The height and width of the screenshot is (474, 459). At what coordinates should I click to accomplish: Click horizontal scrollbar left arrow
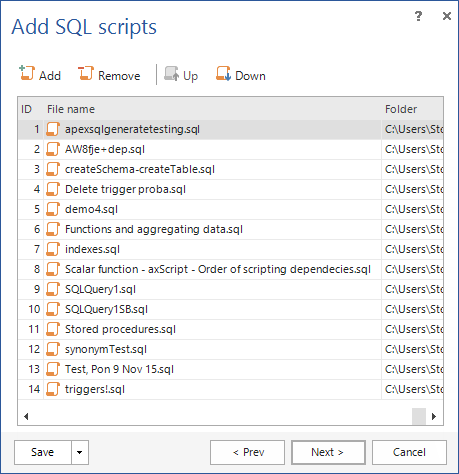[x=26, y=416]
